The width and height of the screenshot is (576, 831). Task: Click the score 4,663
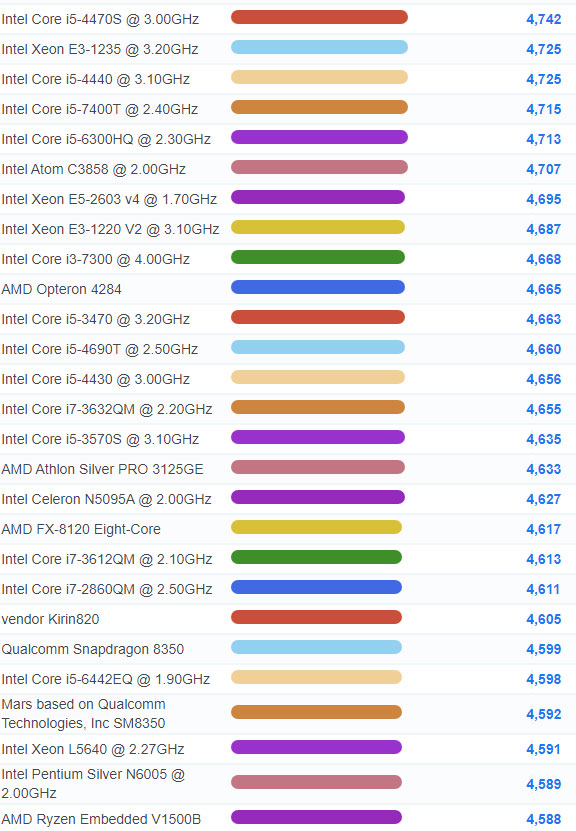coord(544,320)
